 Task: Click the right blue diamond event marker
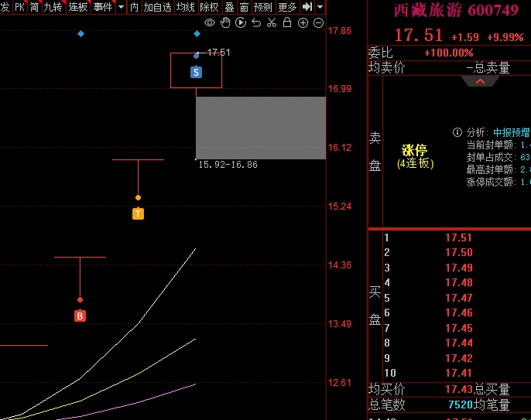pos(197,34)
